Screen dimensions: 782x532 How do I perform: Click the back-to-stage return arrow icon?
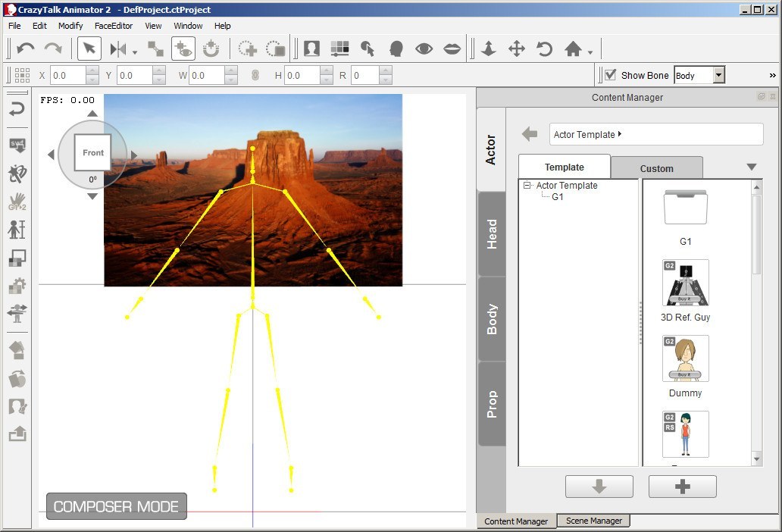(x=17, y=108)
